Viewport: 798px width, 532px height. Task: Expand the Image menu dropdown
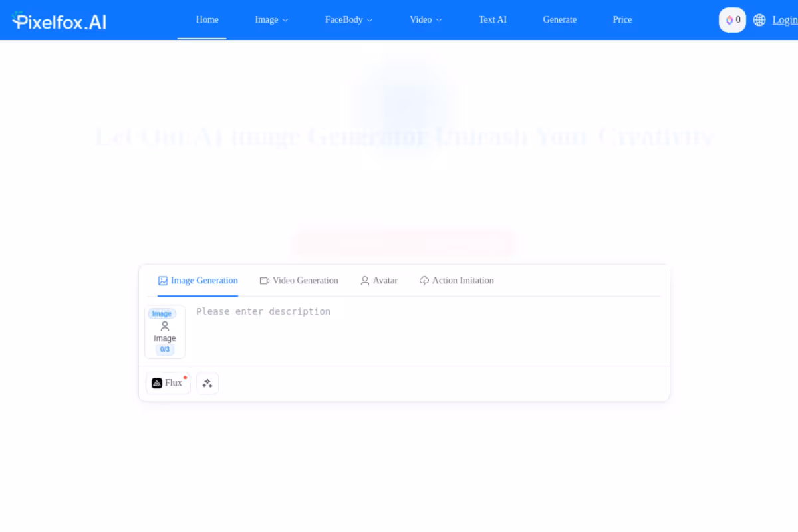(271, 20)
